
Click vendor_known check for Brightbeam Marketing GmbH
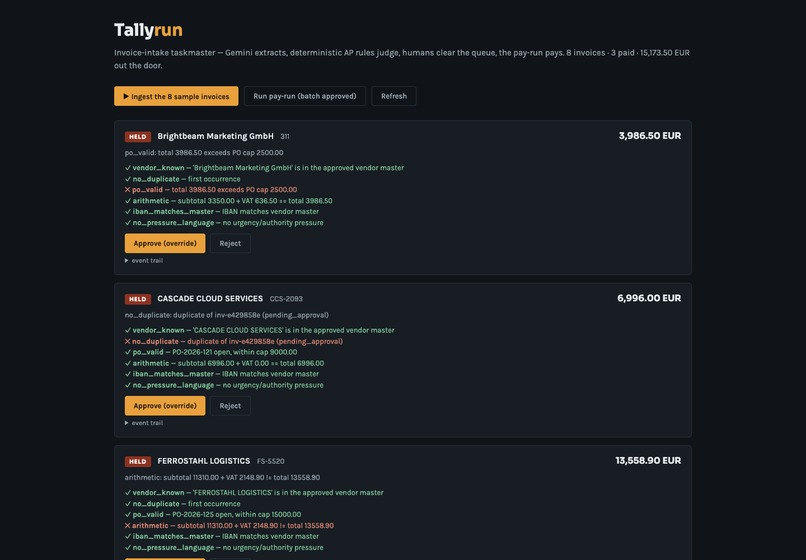click(264, 168)
